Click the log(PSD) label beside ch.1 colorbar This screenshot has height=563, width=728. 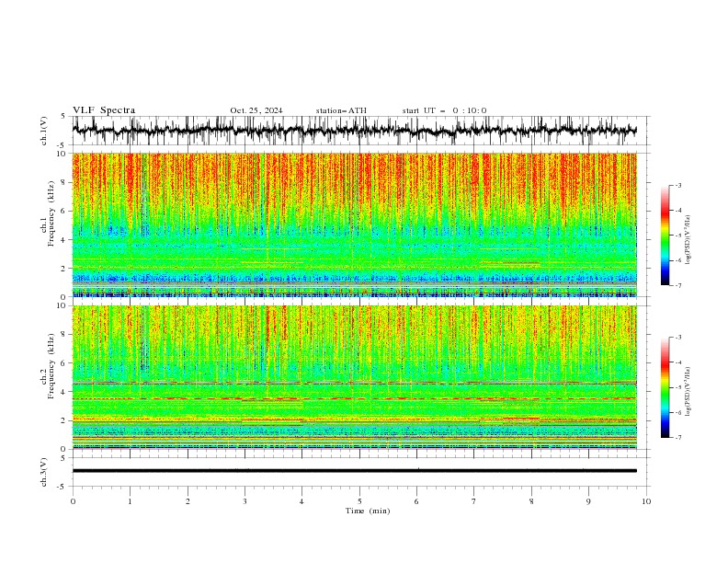pos(688,240)
